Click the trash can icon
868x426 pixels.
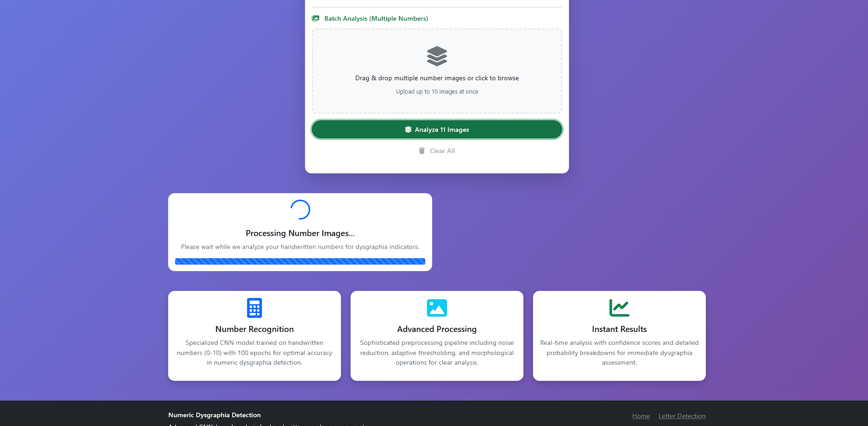[x=422, y=151]
